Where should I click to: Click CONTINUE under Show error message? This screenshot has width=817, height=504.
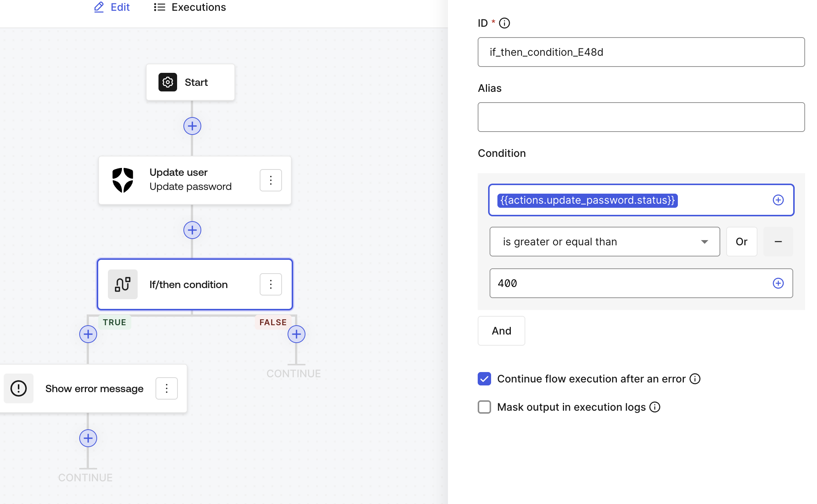85,478
